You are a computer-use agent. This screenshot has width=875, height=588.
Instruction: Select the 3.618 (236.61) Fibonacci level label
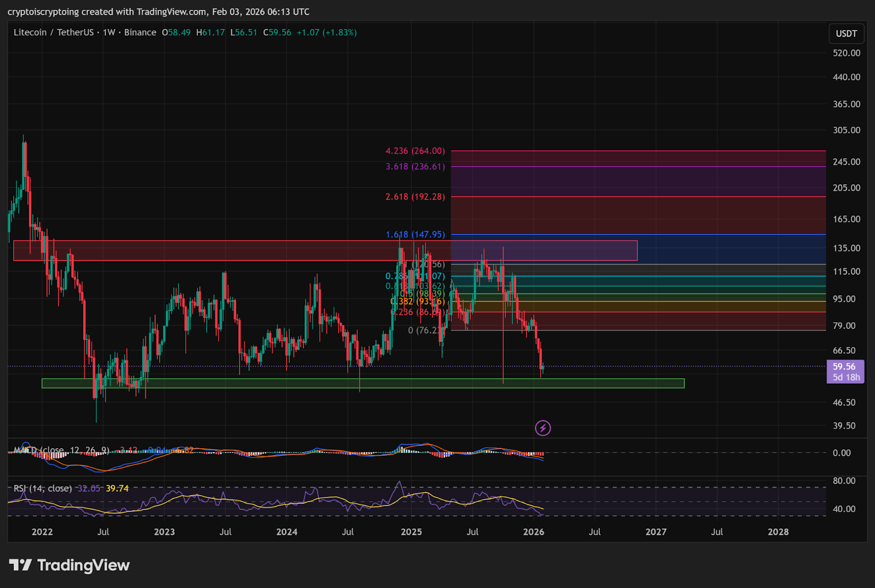(415, 167)
